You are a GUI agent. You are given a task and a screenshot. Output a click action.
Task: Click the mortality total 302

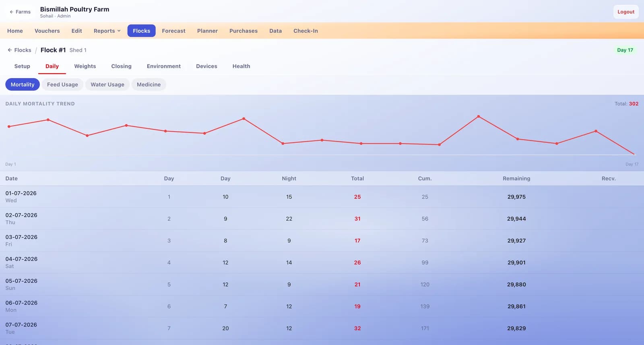click(x=634, y=104)
